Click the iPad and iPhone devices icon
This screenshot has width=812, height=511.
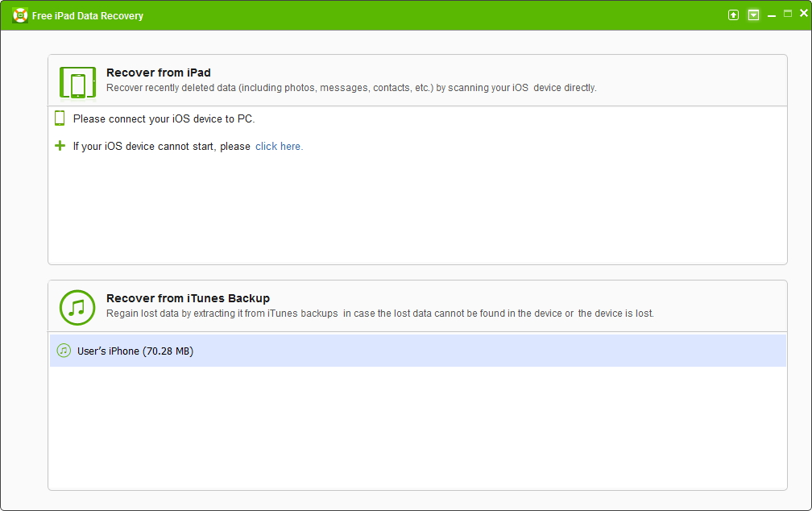tap(77, 82)
